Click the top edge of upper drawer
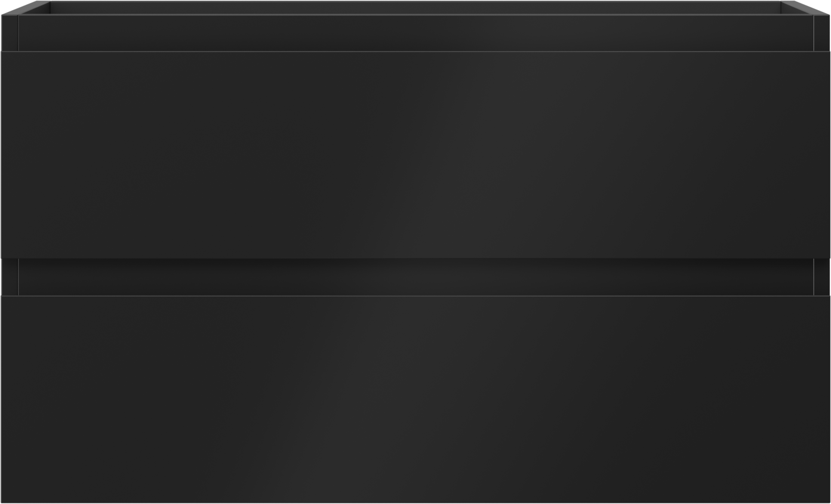This screenshot has width=831, height=504. coord(415,52)
